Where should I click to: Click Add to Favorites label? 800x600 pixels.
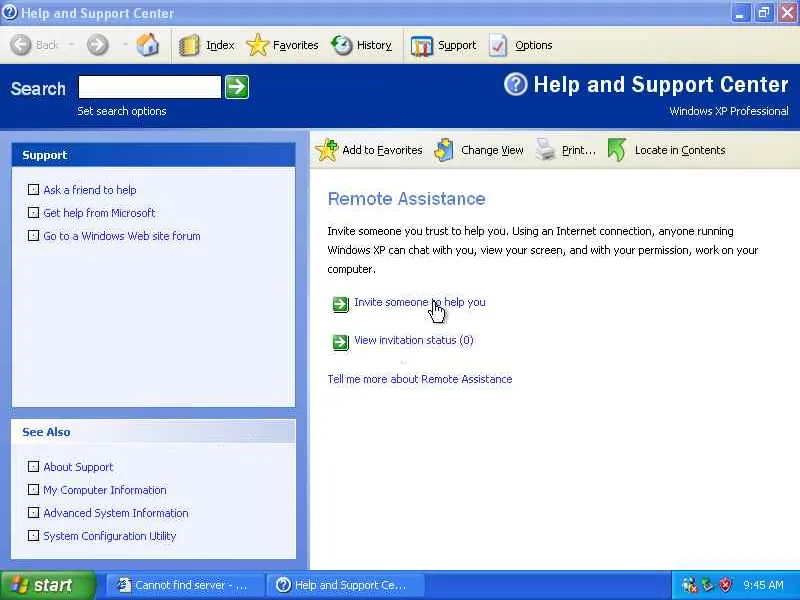[382, 150]
